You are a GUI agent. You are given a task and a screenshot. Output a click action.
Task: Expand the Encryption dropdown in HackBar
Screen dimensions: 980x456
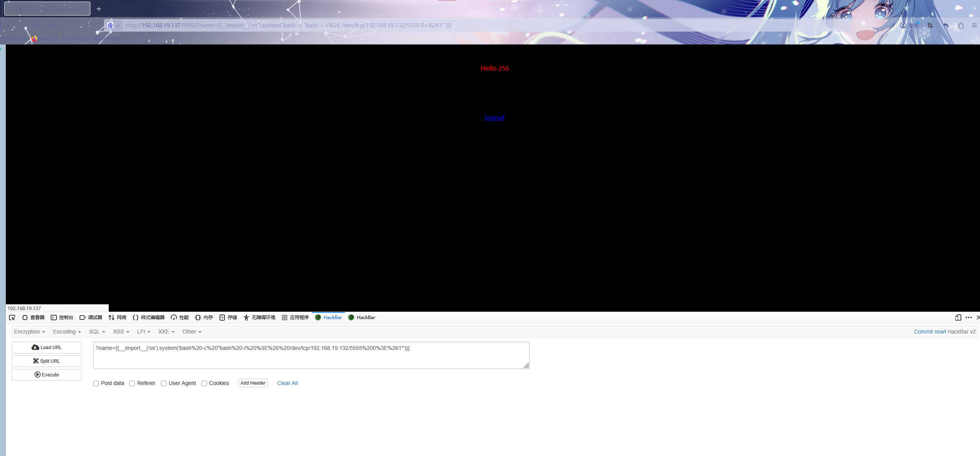(30, 332)
